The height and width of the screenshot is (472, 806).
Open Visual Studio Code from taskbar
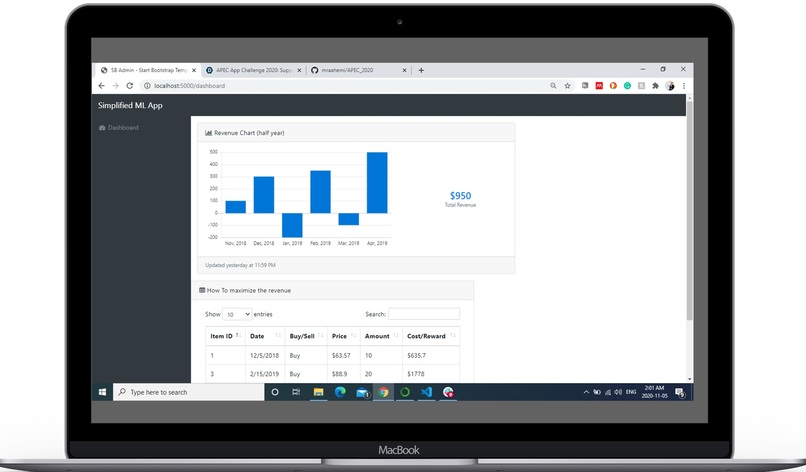point(427,392)
